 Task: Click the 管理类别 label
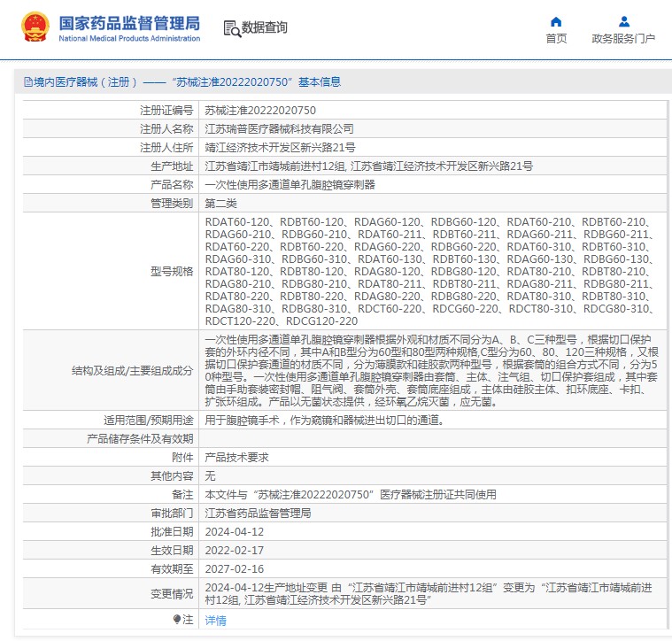click(172, 204)
